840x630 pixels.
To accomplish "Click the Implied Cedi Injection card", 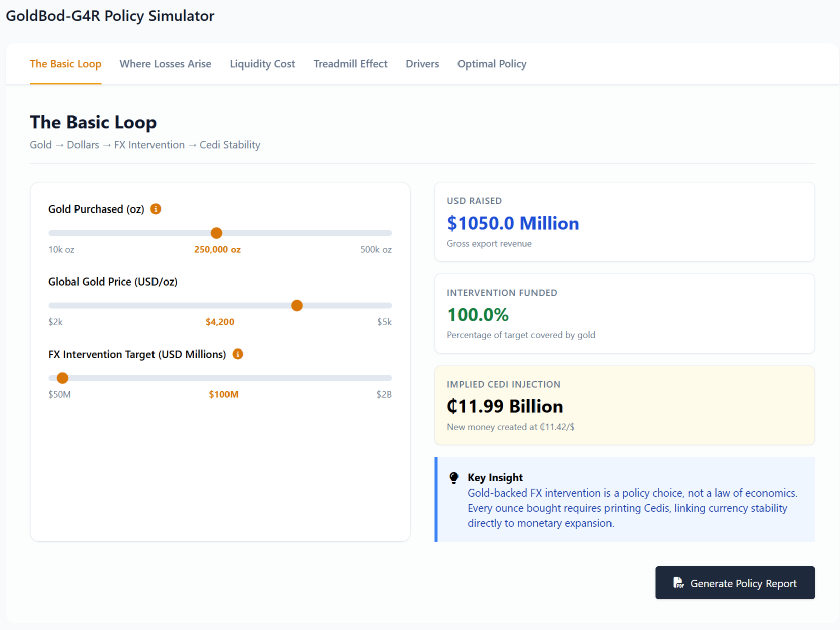I will [625, 405].
